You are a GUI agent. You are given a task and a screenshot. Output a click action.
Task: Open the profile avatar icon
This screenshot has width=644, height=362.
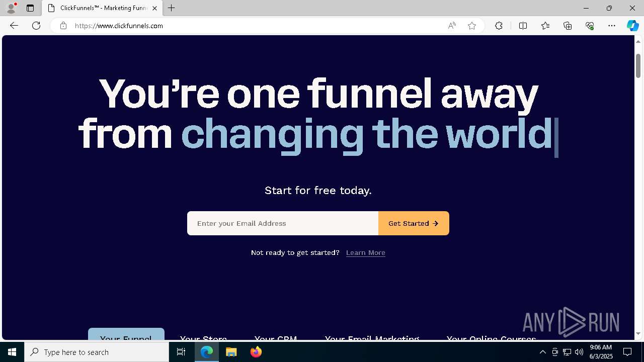point(11,8)
